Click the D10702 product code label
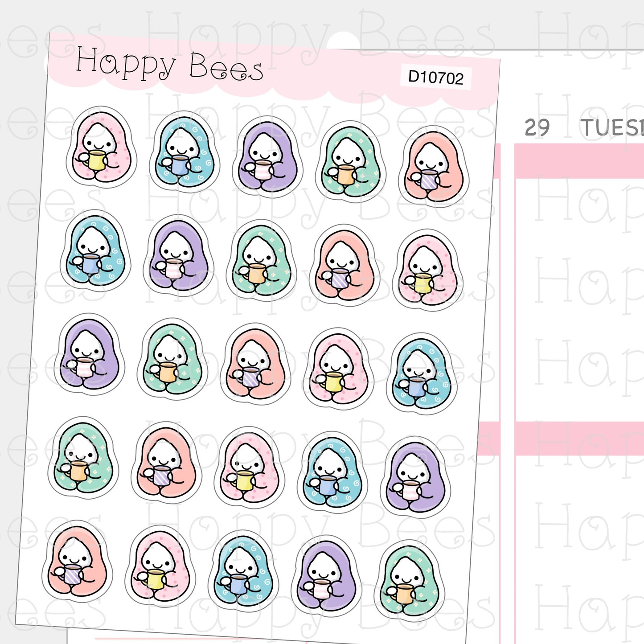Image resolution: width=644 pixels, height=644 pixels. pyautogui.click(x=436, y=78)
